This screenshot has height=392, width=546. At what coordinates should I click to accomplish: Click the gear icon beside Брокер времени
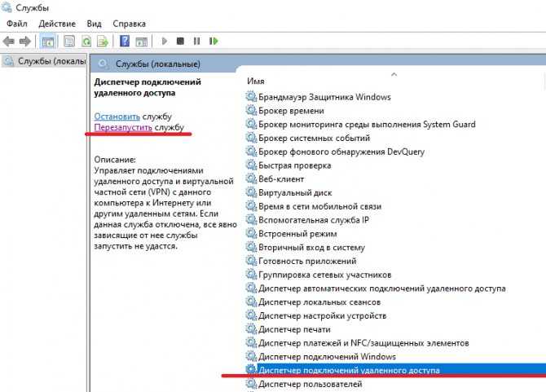point(251,110)
